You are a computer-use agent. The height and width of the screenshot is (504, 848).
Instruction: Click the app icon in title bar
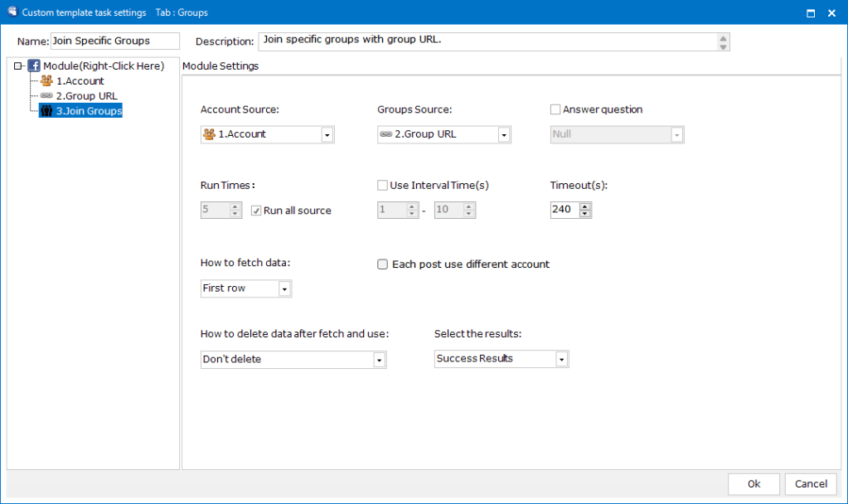pyautogui.click(x=12, y=12)
